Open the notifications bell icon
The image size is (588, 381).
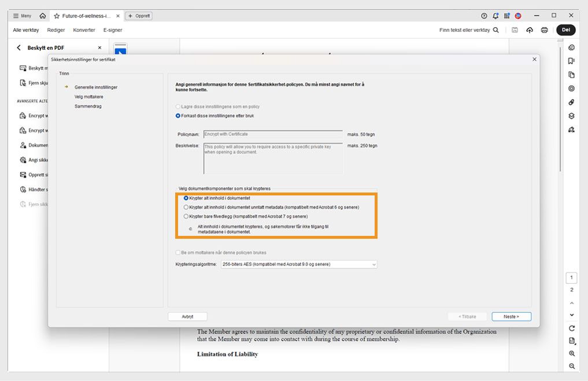coord(495,16)
